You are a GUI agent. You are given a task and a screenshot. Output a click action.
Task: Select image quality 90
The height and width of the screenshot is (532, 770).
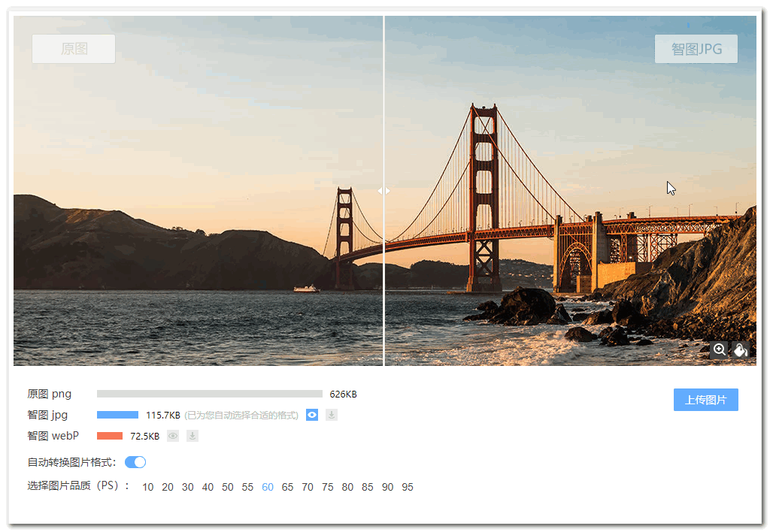pos(387,488)
